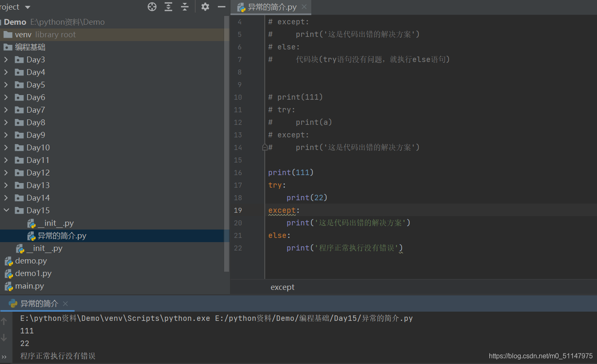The height and width of the screenshot is (364, 597).
Task: Expand the Day10 folder
Action: pos(6,147)
